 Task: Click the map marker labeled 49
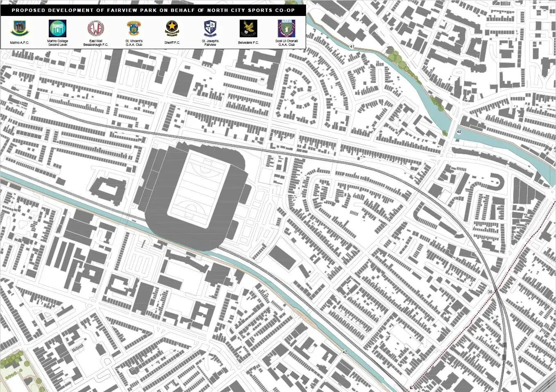[x=458, y=131]
